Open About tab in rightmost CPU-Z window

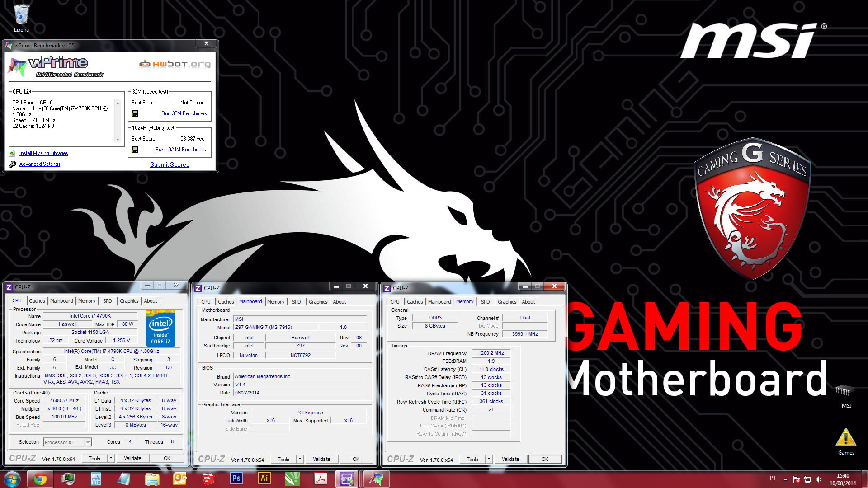[528, 302]
